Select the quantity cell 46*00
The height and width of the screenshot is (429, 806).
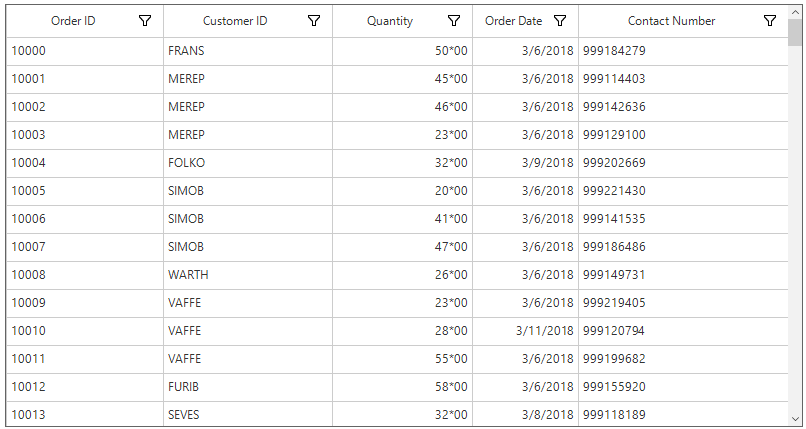click(x=402, y=107)
